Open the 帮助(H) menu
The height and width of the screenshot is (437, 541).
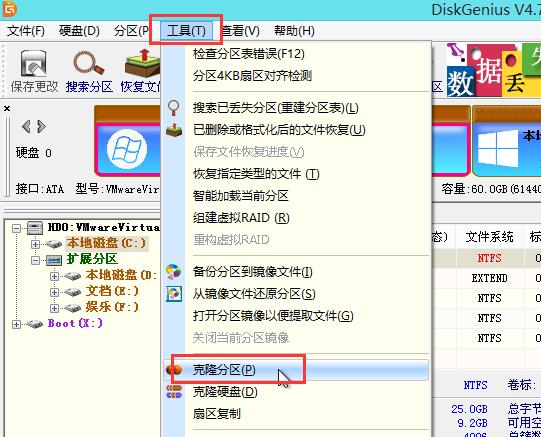[x=294, y=31]
